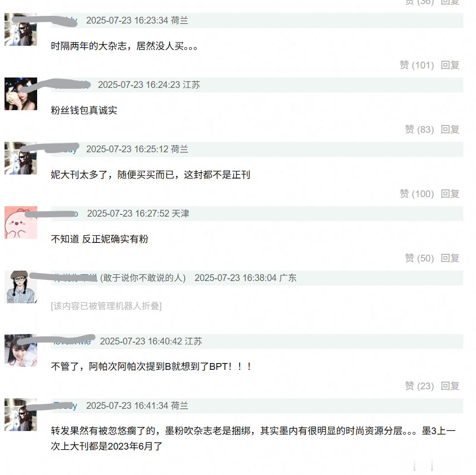Like the BPT comment with 赞 (23)
This screenshot has width=476, height=475.
(419, 386)
